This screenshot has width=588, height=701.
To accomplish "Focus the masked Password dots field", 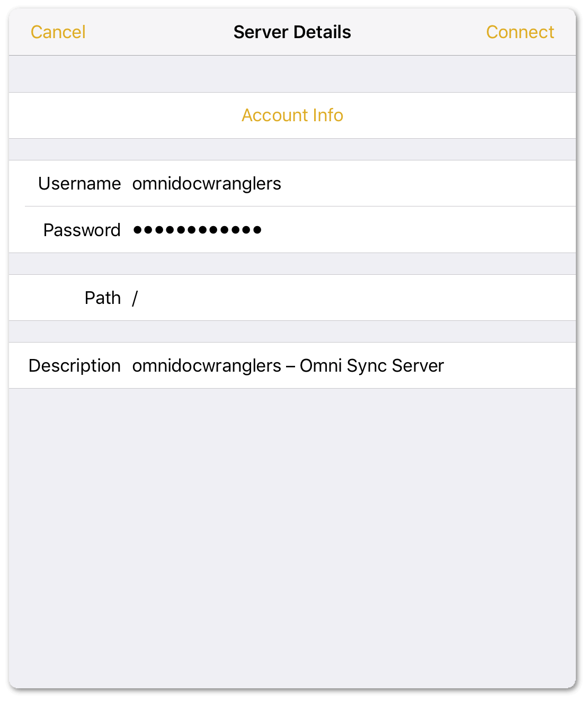I will pyautogui.click(x=197, y=230).
